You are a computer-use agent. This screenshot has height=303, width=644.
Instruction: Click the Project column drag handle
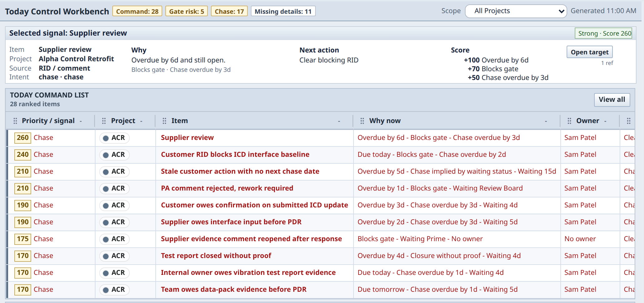(x=104, y=121)
